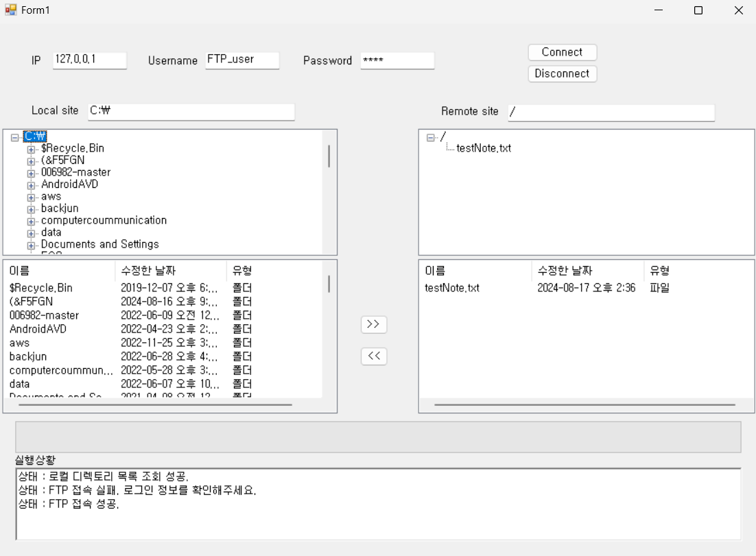Click the Disconnect button
This screenshot has width=756, height=556.
[562, 73]
